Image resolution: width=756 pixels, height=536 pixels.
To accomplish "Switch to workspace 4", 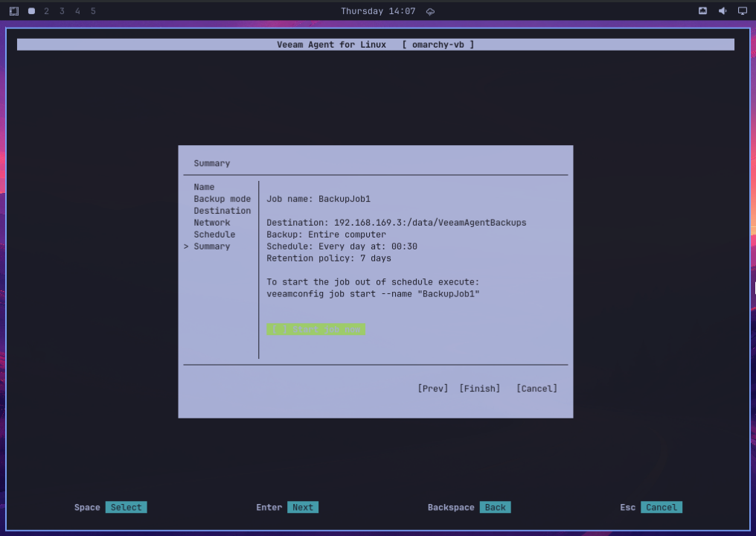I will point(77,11).
